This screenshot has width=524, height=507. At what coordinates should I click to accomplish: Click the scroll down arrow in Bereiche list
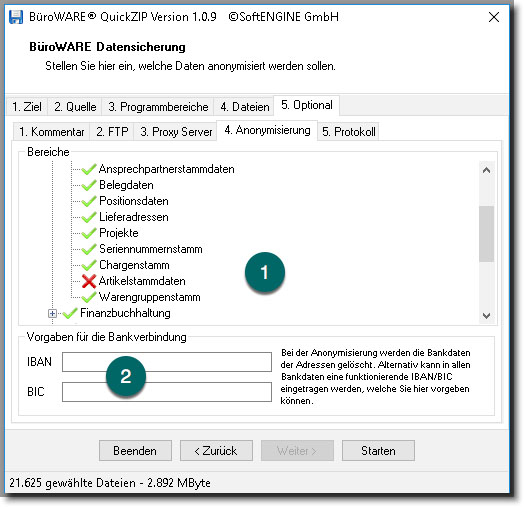(x=486, y=315)
